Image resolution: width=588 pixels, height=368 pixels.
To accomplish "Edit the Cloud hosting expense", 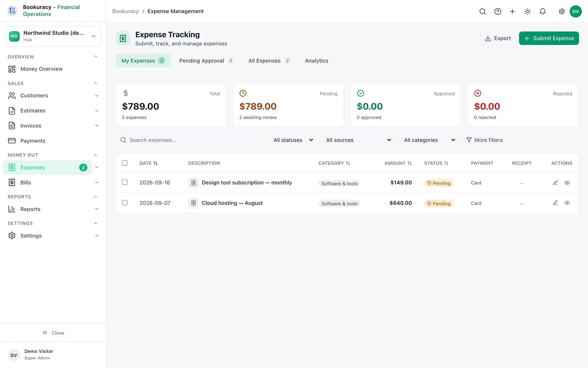I will coord(555,203).
